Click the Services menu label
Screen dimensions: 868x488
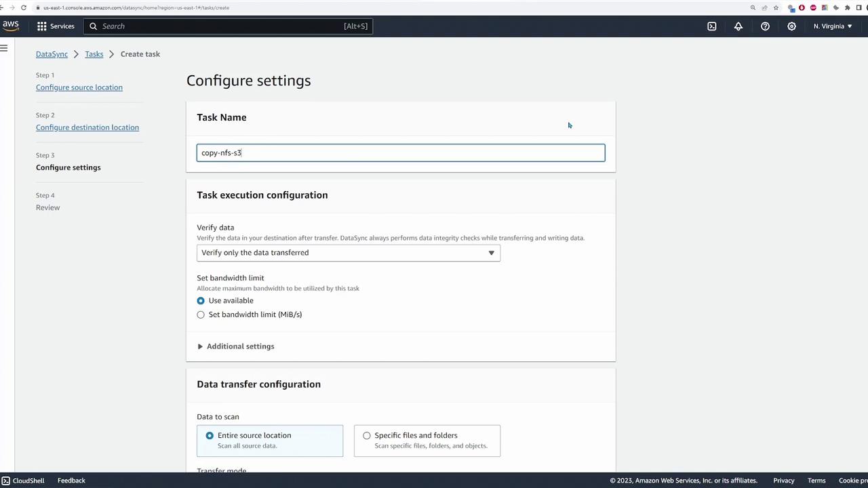click(62, 26)
